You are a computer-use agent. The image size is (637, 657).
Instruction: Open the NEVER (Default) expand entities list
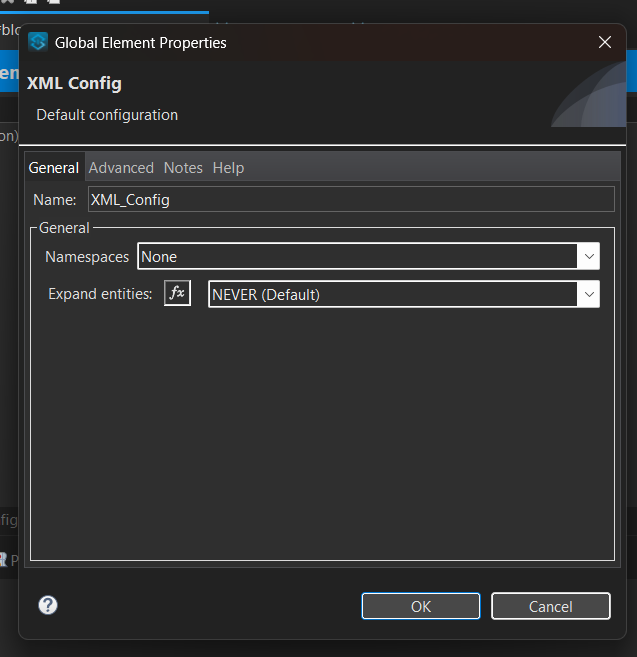392,295
